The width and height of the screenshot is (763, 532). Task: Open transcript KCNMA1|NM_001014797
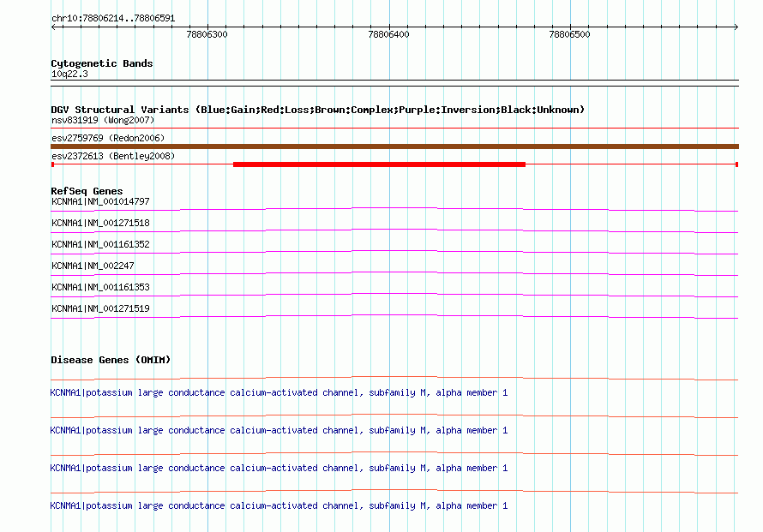(100, 202)
